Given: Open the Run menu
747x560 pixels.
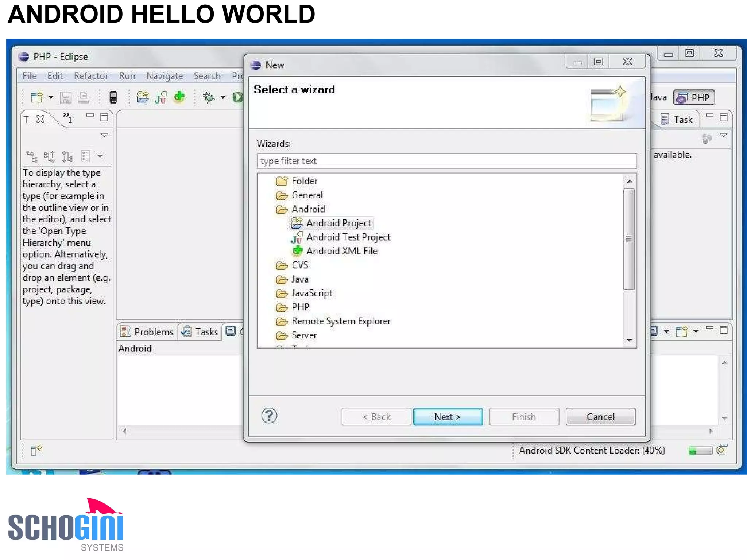Looking at the screenshot, I should (127, 76).
